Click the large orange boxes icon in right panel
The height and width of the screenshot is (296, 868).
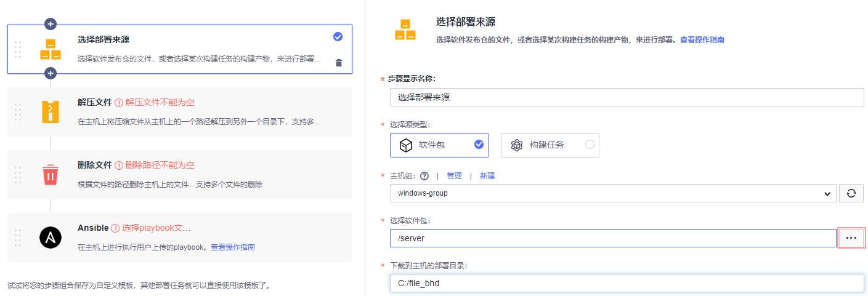[x=405, y=30]
